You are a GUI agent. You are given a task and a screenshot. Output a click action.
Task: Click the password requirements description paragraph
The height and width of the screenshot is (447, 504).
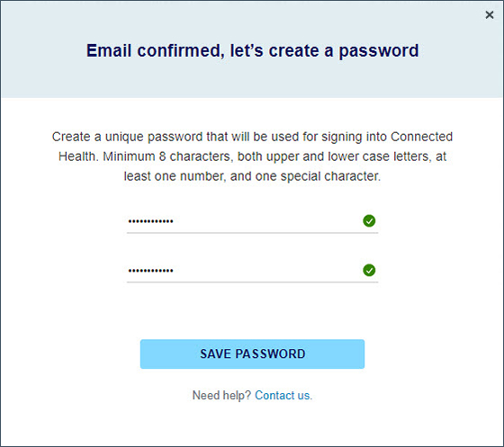tap(252, 156)
